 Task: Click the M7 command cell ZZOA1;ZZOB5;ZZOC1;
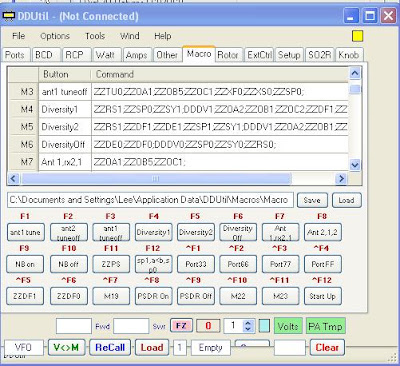(x=220, y=162)
